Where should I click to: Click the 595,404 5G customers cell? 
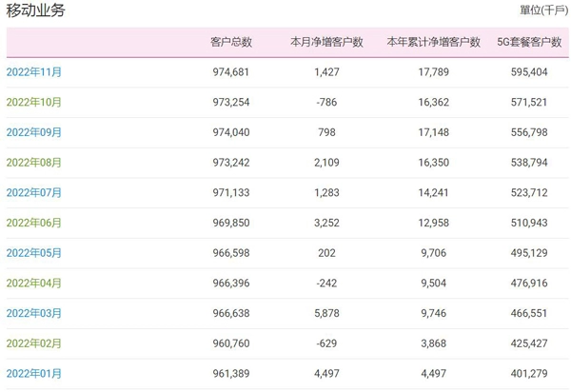pyautogui.click(x=529, y=71)
